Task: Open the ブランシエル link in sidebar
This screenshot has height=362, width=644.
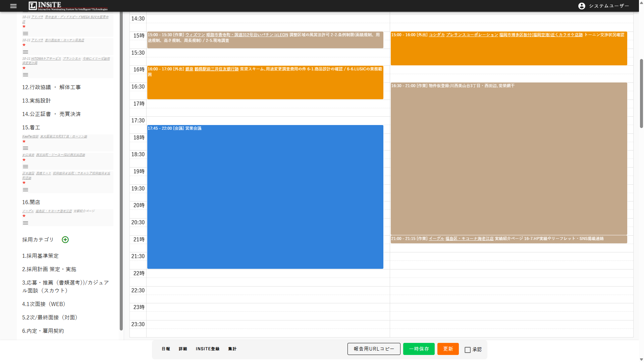Action: coord(72,59)
